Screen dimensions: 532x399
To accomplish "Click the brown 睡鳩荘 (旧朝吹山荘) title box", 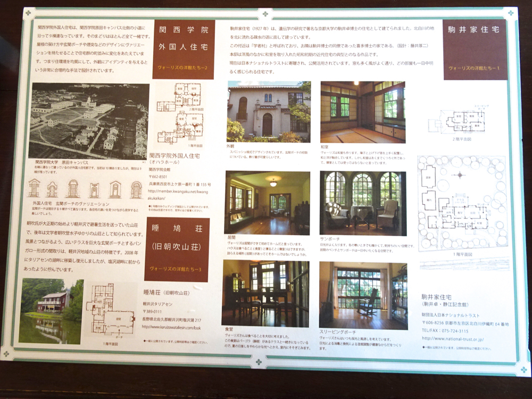I will 177,250.
